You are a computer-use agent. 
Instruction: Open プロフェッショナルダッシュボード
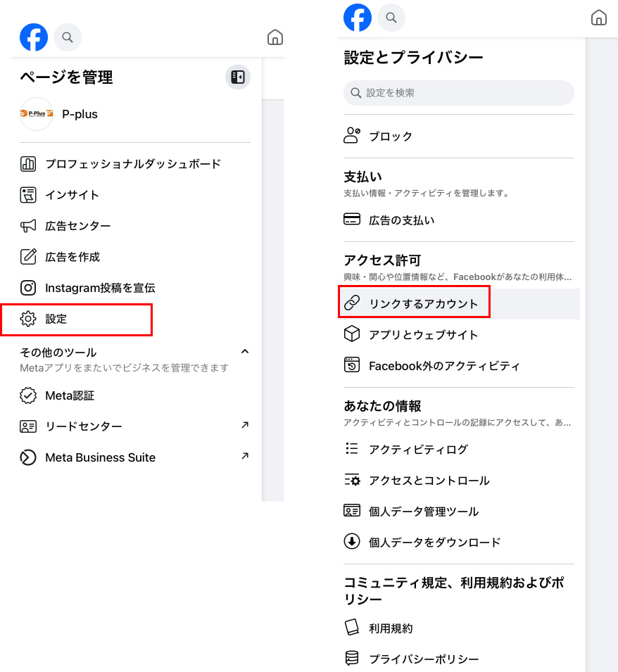(x=133, y=164)
